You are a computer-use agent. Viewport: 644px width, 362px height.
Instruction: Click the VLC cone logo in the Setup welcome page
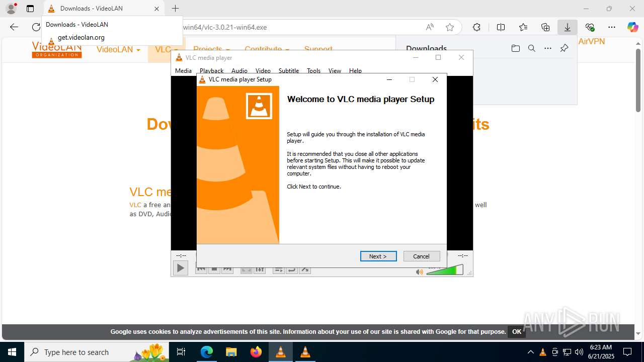click(259, 106)
